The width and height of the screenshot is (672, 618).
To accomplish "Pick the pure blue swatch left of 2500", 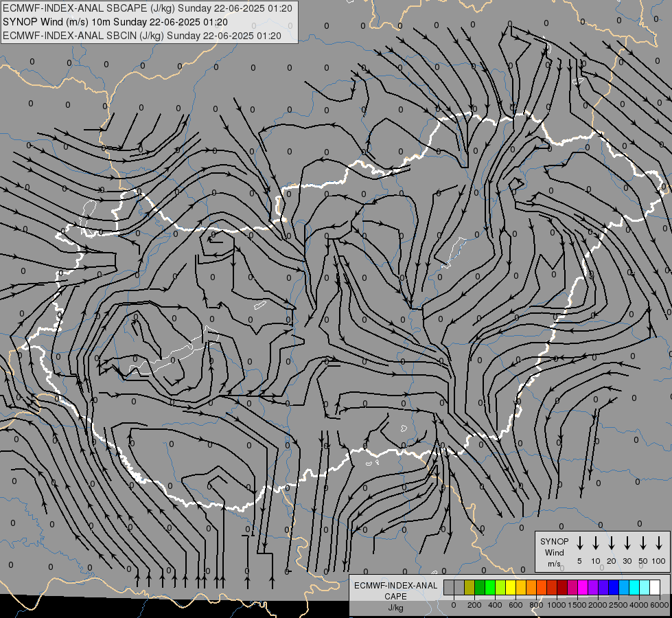I will coord(613,587).
